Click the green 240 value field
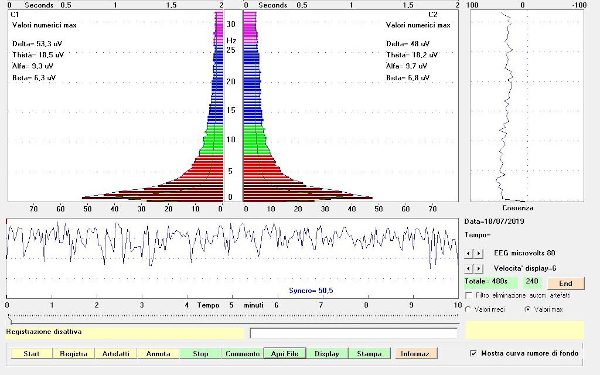Screen dimensions: 600x375 (533, 282)
